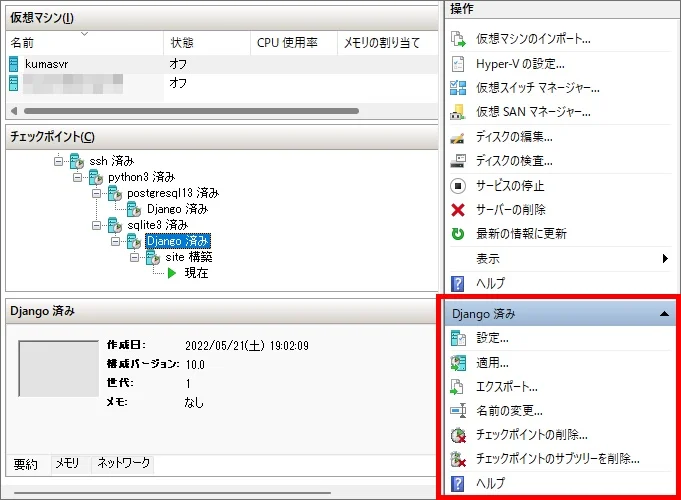Click the Import Virtual Machine icon
The image size is (681, 500).
click(x=459, y=39)
